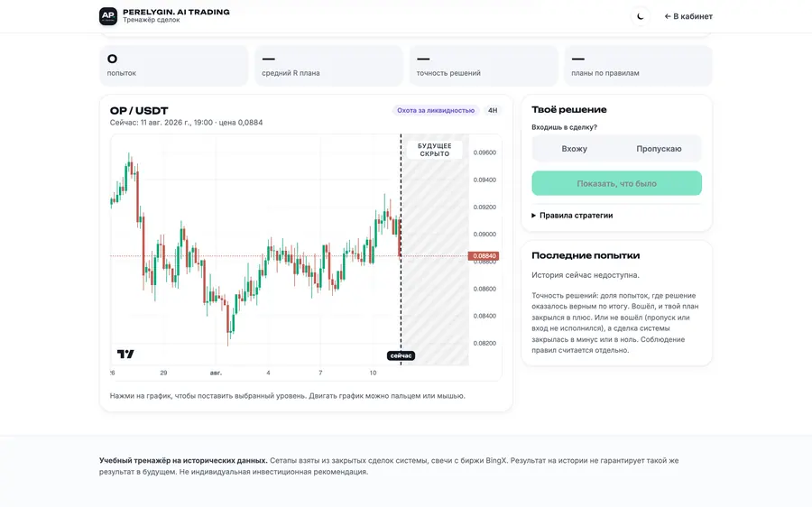
Task: Click the "точность решений" stats card
Action: 484,66
